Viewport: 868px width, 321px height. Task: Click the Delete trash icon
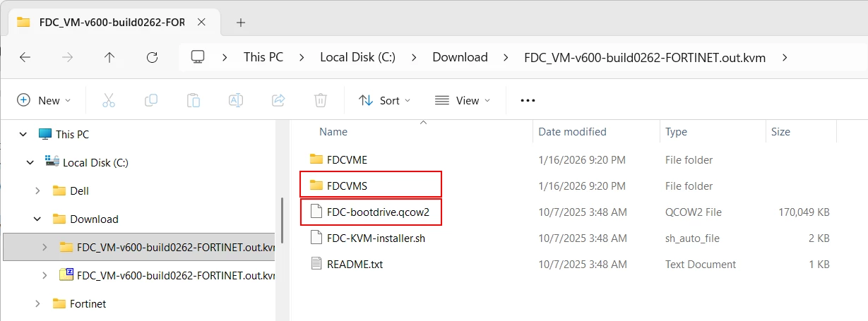(x=321, y=100)
